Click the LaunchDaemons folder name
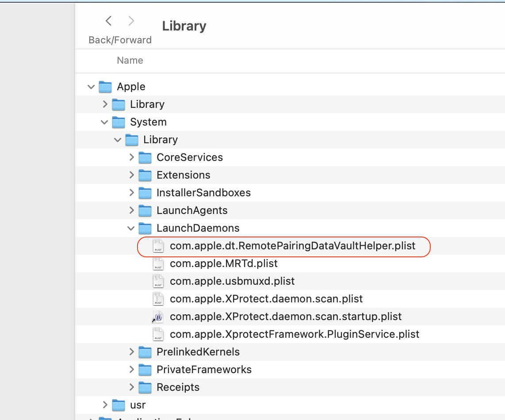505x420 pixels. (x=198, y=229)
